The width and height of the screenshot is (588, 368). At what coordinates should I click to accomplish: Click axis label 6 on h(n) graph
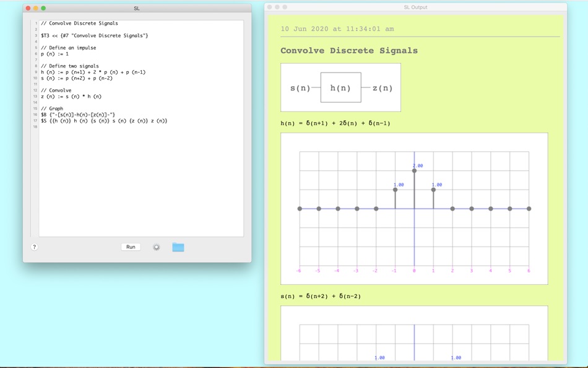pyautogui.click(x=529, y=271)
